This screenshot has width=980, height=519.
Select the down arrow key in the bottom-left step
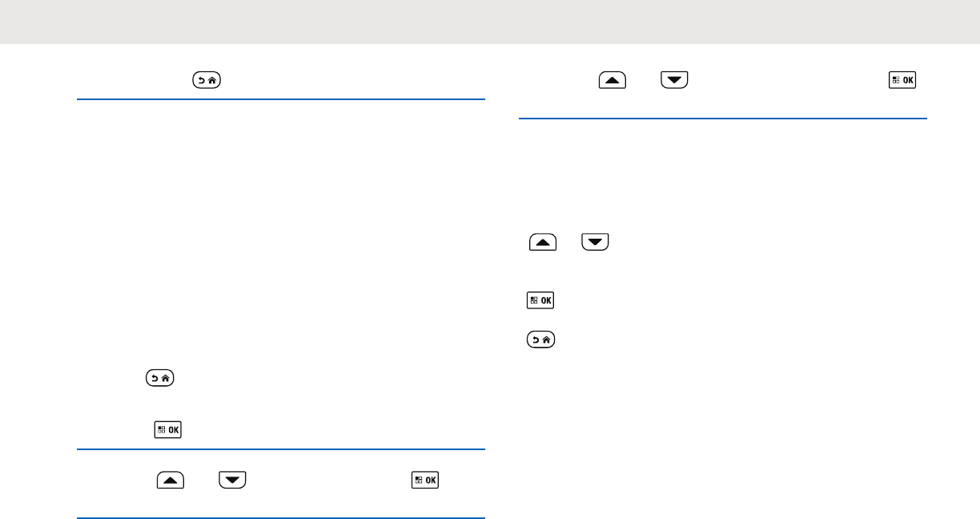click(232, 481)
